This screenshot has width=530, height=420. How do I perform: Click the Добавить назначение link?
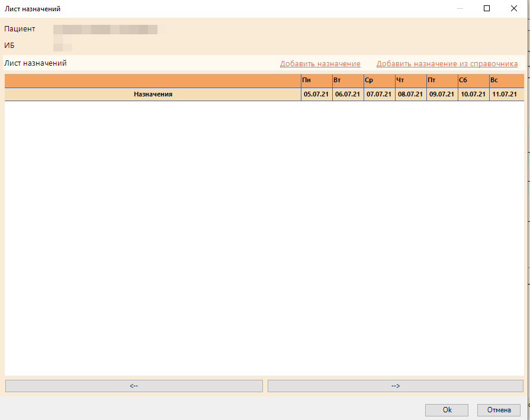pyautogui.click(x=320, y=64)
